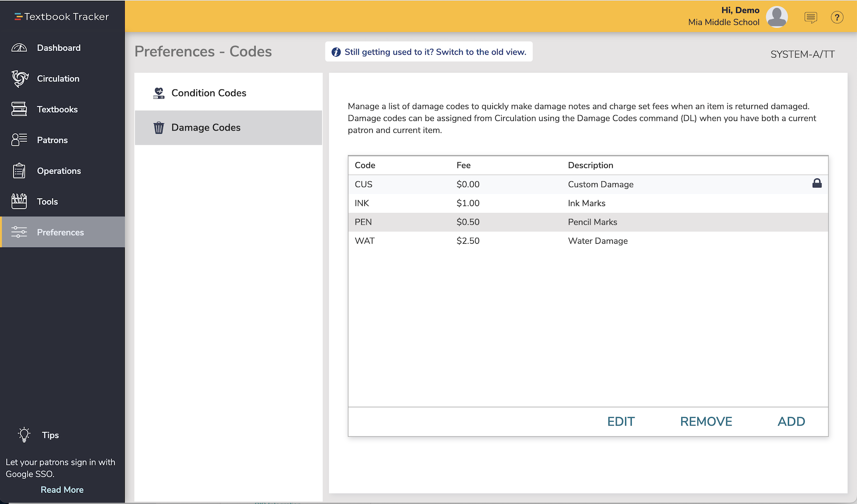This screenshot has height=504, width=857.
Task: Click the lock icon on the CUS row
Action: (x=817, y=184)
